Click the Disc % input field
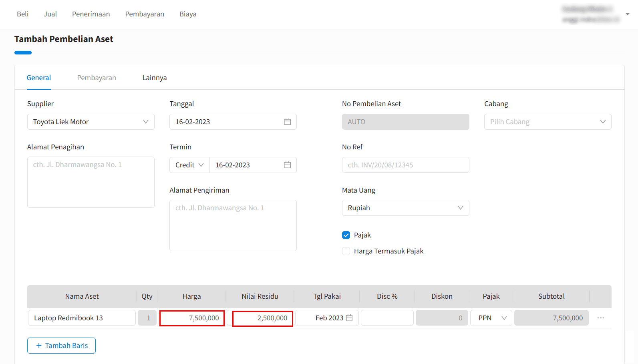Viewport: 638px width, 364px height. [x=387, y=318]
